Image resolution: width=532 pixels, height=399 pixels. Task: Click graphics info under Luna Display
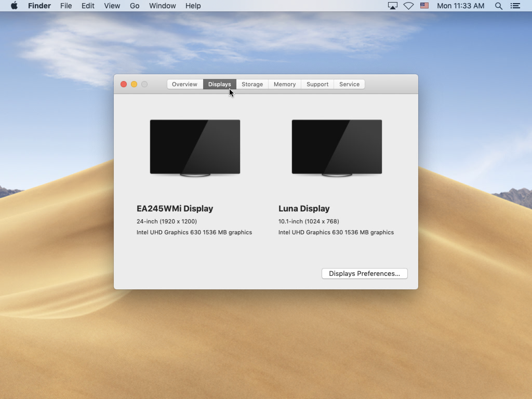click(336, 232)
